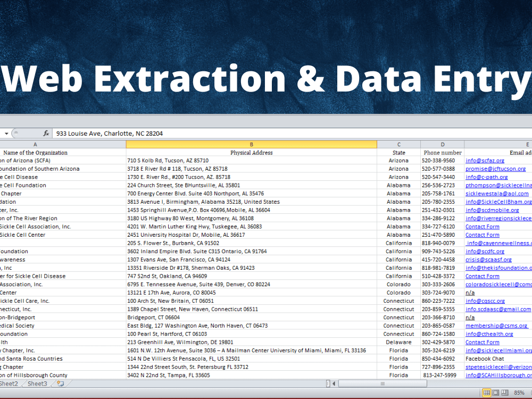Select cell '213 Greenhill Ave, Wilmington, DE 19801'
The width and height of the screenshot is (532, 399).
[252, 342]
